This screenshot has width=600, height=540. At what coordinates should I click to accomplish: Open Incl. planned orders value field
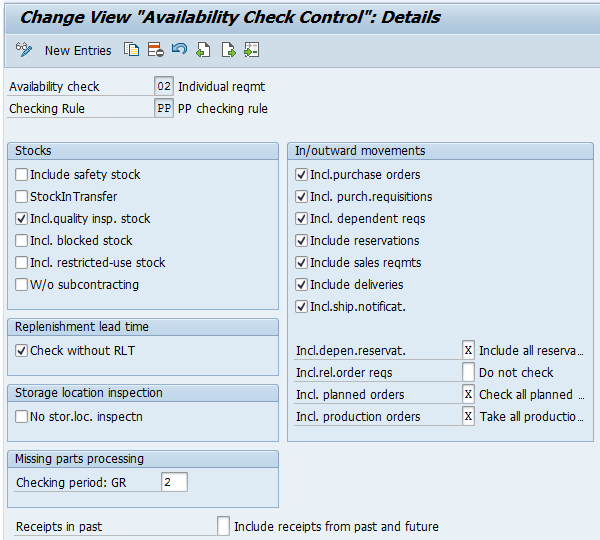point(468,394)
